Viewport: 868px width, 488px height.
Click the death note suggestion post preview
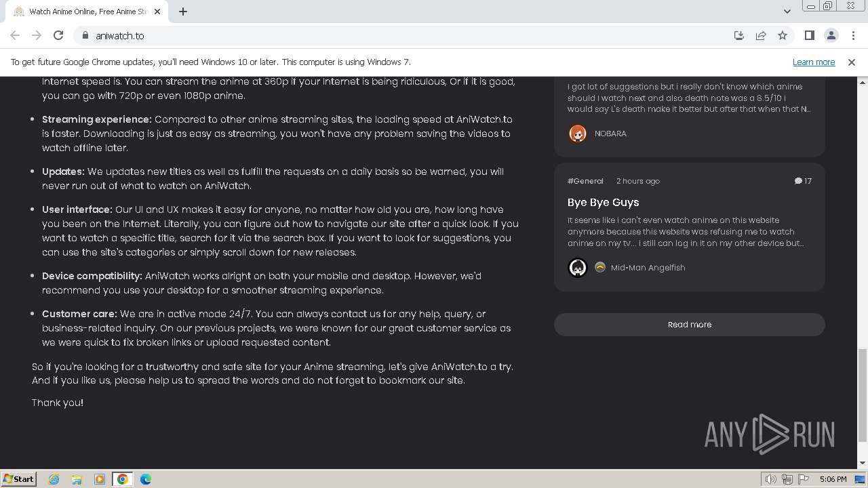tap(689, 98)
